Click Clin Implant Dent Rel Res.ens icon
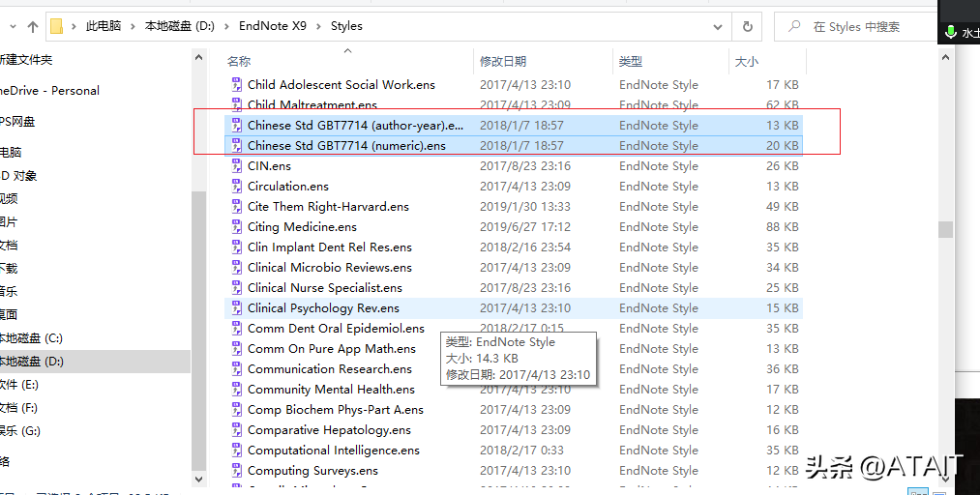 pos(236,247)
